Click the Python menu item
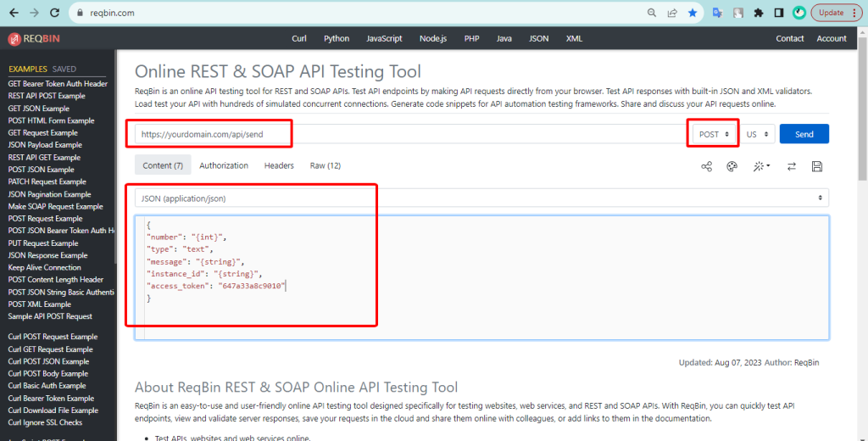868x441 pixels. (336, 38)
